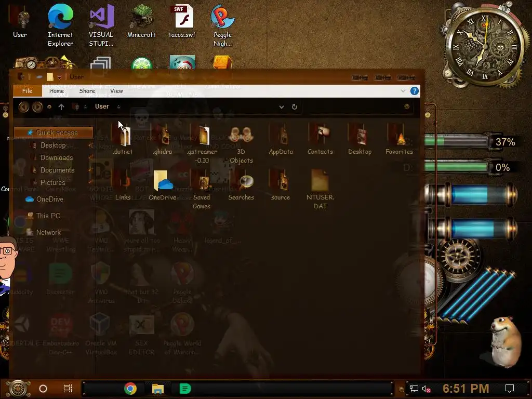Switch to the Share ribbon tab
This screenshot has height=399, width=532.
[87, 91]
